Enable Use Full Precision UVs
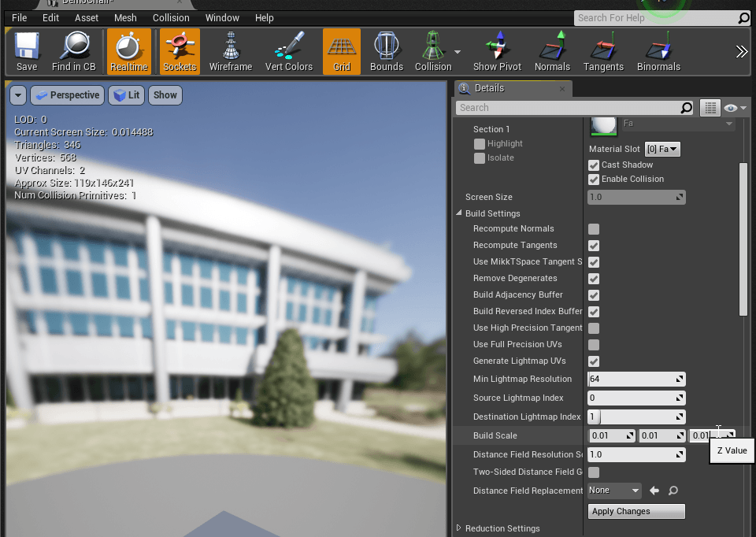756x537 pixels. point(594,345)
